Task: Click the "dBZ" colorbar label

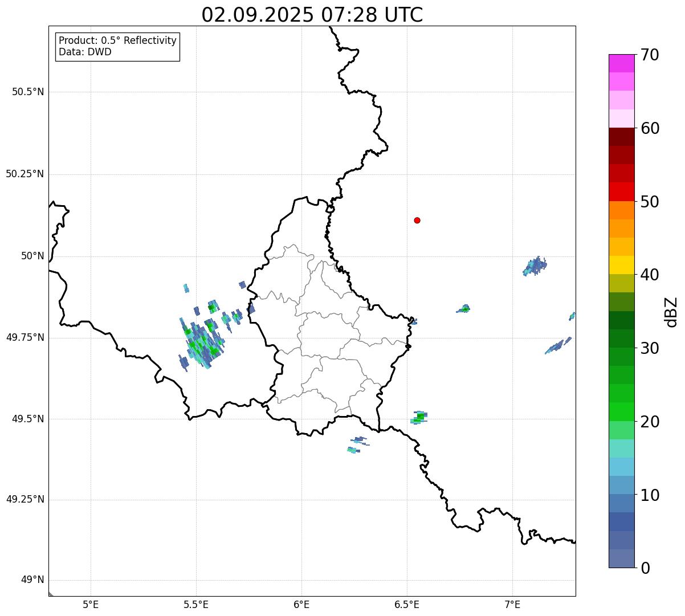Action: [671, 311]
